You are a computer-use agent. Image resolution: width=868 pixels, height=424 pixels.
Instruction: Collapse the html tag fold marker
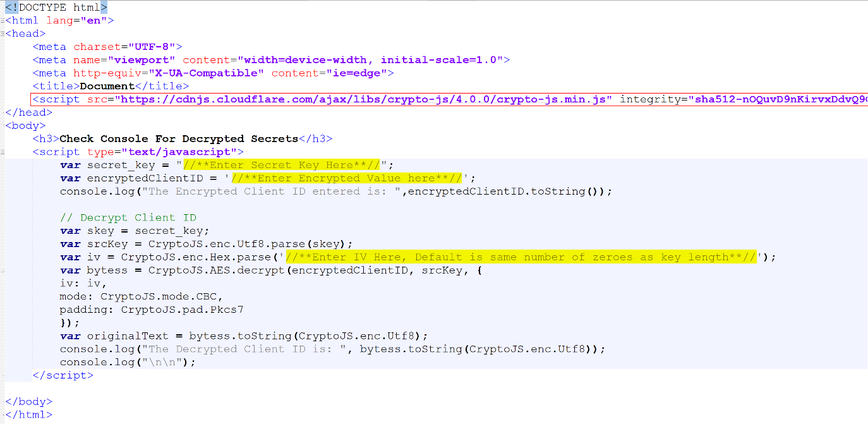pyautogui.click(x=3, y=21)
